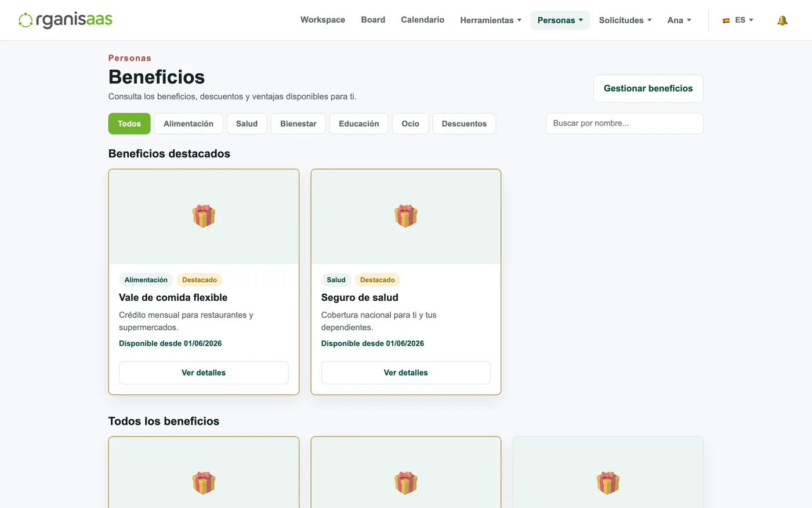Click Destacado badge on Seguro de salud card

[x=378, y=280]
